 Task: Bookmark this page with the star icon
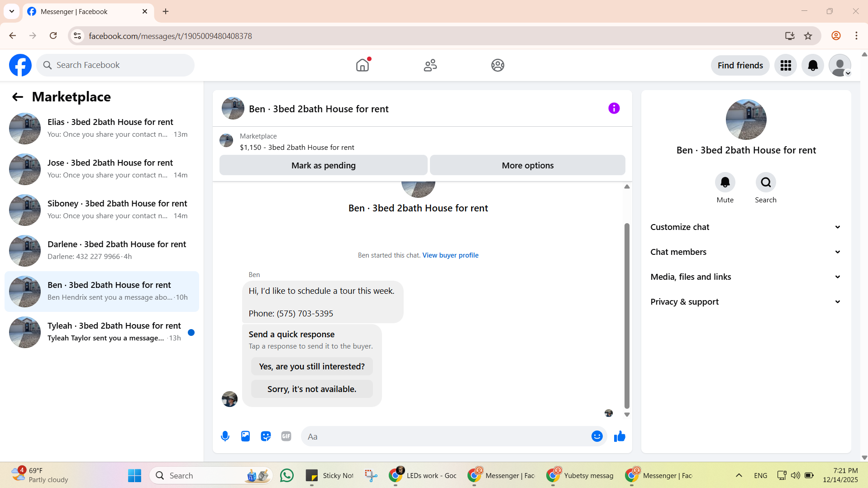(x=808, y=36)
